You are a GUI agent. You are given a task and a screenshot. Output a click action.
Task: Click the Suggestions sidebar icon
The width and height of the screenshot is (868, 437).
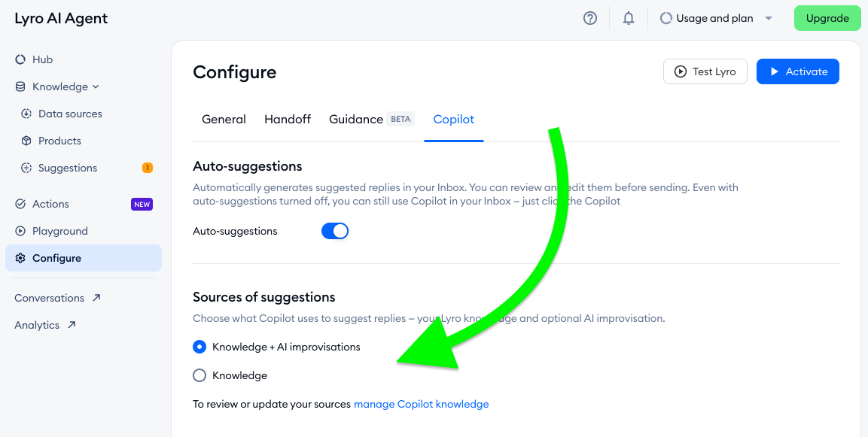(26, 168)
